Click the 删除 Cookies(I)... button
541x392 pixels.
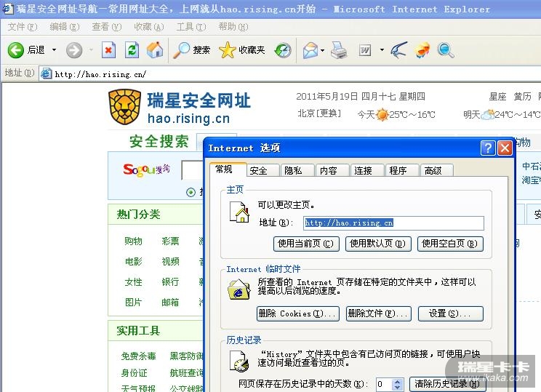[x=297, y=313]
